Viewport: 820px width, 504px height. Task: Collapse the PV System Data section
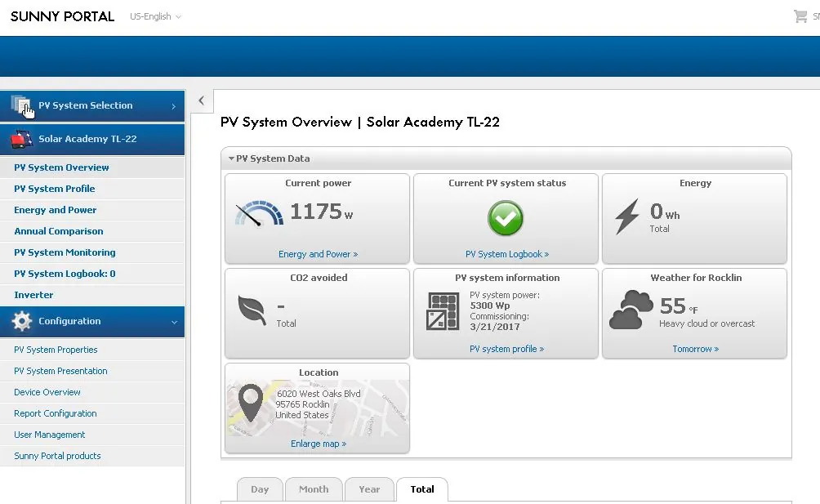pyautogui.click(x=270, y=158)
